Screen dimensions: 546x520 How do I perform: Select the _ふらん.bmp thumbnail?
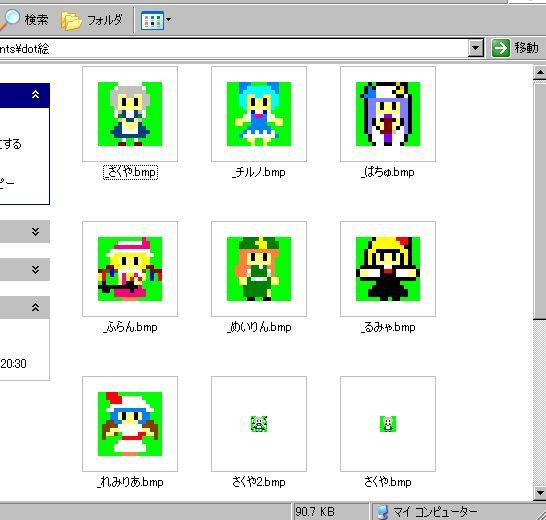130,269
